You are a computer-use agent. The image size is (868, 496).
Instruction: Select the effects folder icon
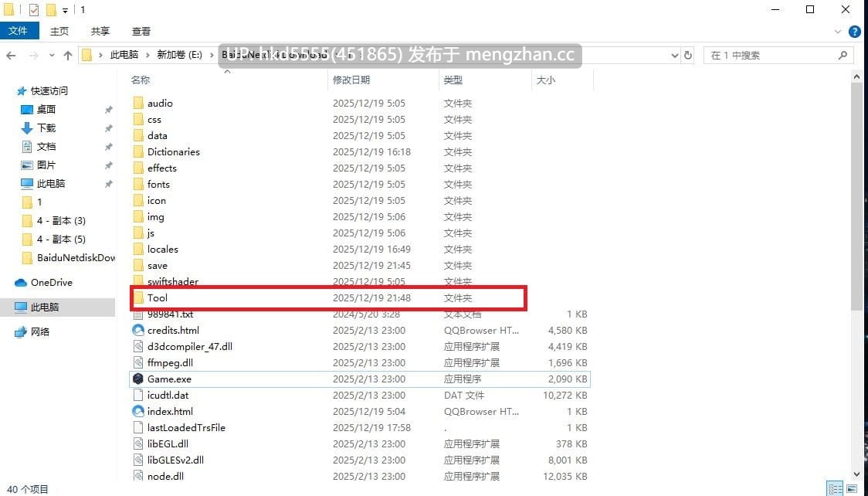tap(138, 168)
